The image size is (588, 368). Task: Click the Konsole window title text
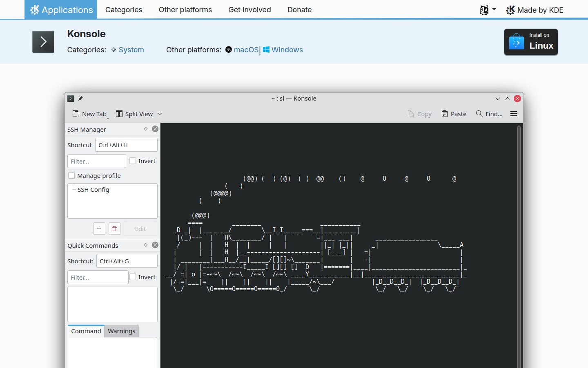294,99
